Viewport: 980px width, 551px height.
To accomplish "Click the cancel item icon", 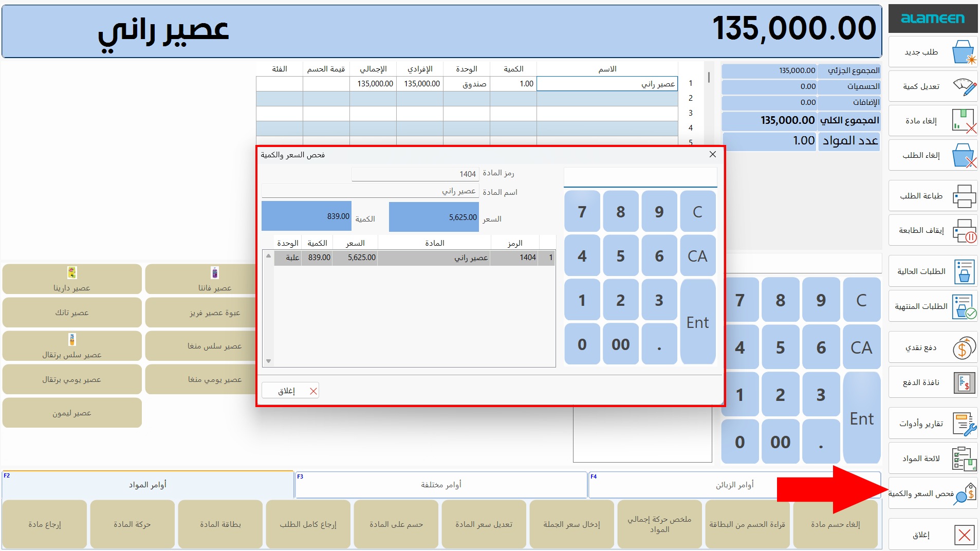I will tap(964, 121).
